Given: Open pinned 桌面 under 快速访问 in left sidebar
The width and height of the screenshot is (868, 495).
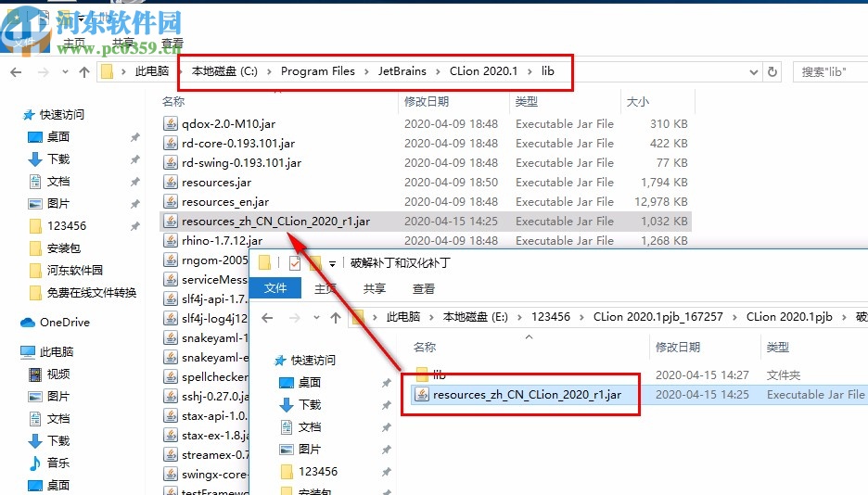Looking at the screenshot, I should (x=57, y=136).
